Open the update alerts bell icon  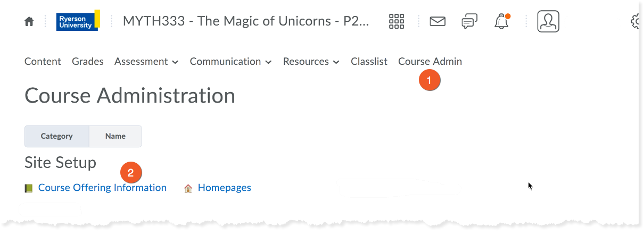tap(501, 21)
